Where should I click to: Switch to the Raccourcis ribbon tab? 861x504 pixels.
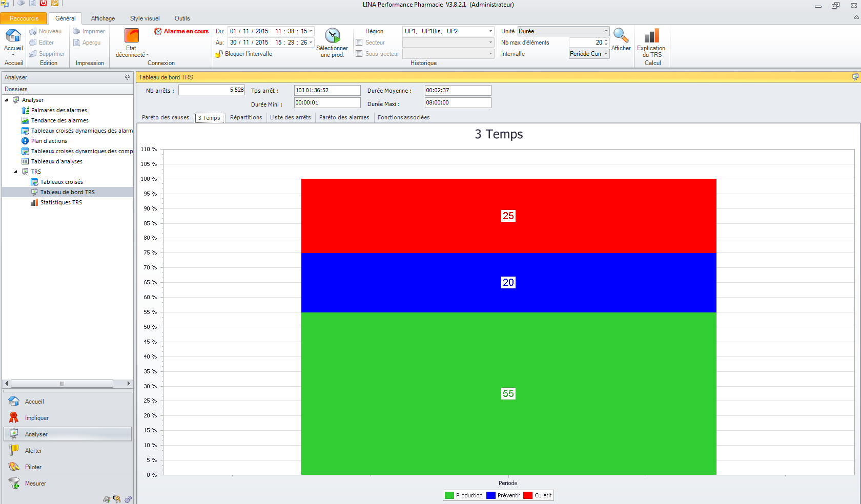(x=24, y=18)
